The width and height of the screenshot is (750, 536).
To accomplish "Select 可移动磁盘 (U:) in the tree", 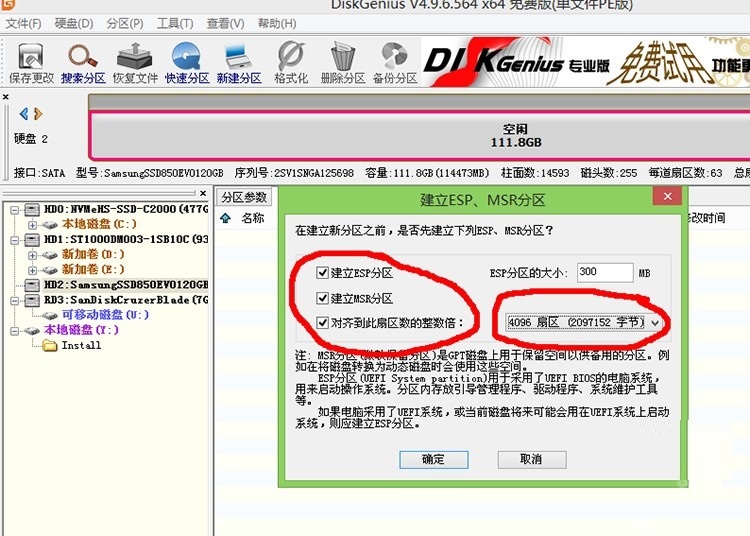I will pyautogui.click(x=105, y=315).
